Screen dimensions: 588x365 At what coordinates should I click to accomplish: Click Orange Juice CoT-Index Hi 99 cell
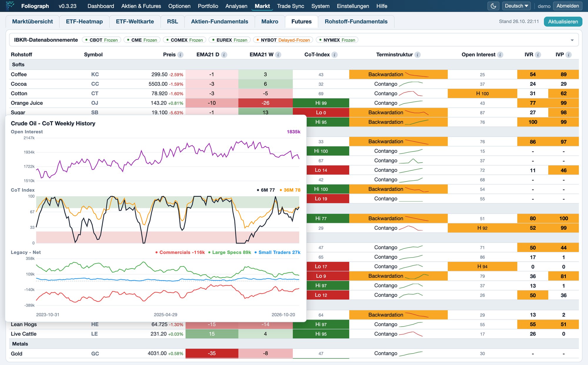(321, 103)
